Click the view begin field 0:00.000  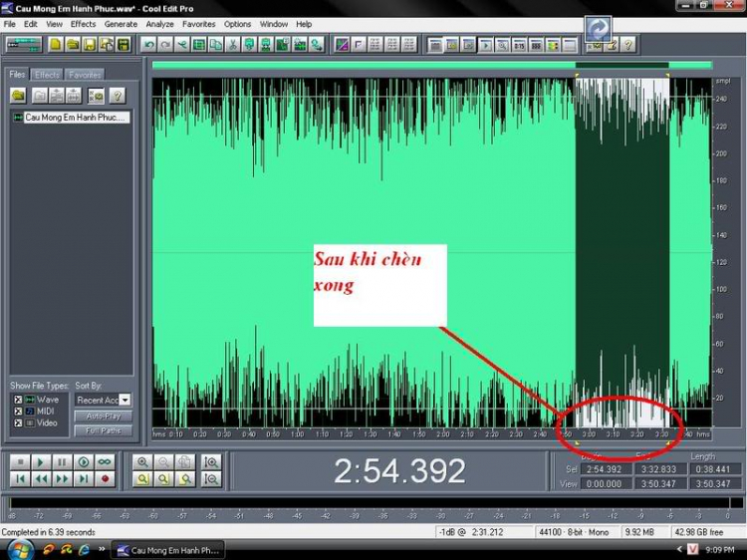[605, 483]
